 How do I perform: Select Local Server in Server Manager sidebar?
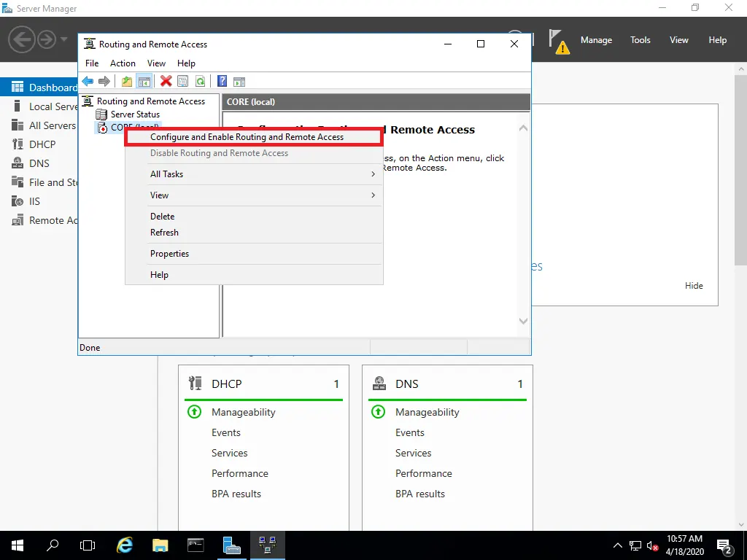point(39,106)
